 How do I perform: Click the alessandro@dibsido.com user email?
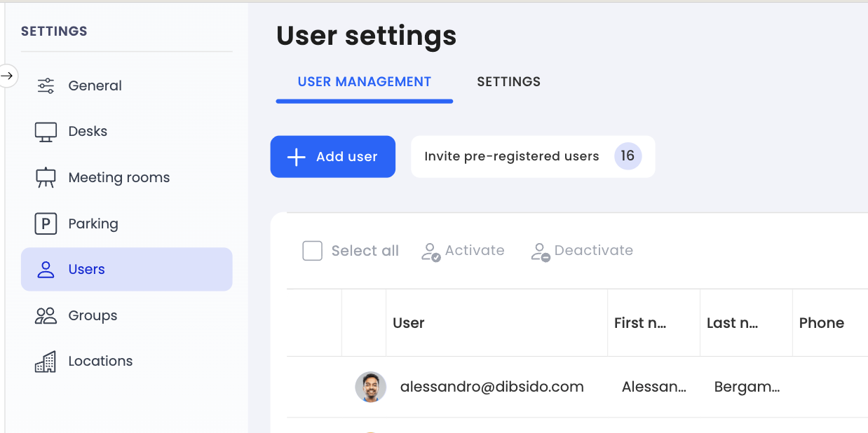(491, 387)
